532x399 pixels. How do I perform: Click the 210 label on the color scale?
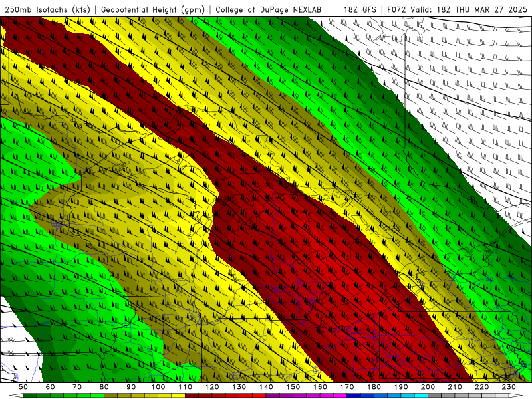tap(455, 387)
